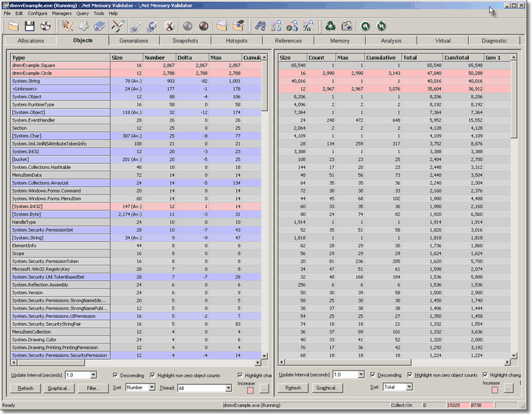The height and width of the screenshot is (415, 532).
Task: Click the function search fn icon
Action: [x=308, y=26]
